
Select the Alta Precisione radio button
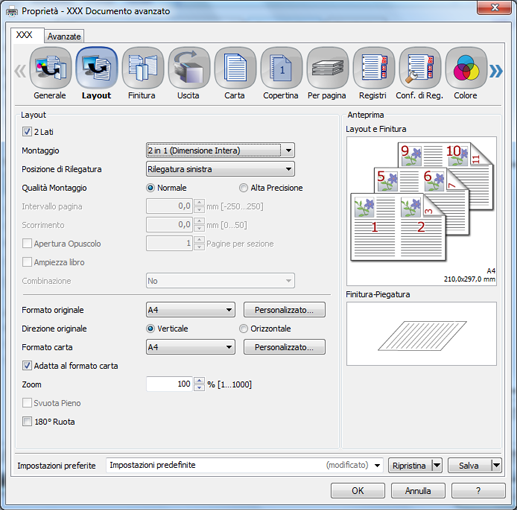(243, 188)
